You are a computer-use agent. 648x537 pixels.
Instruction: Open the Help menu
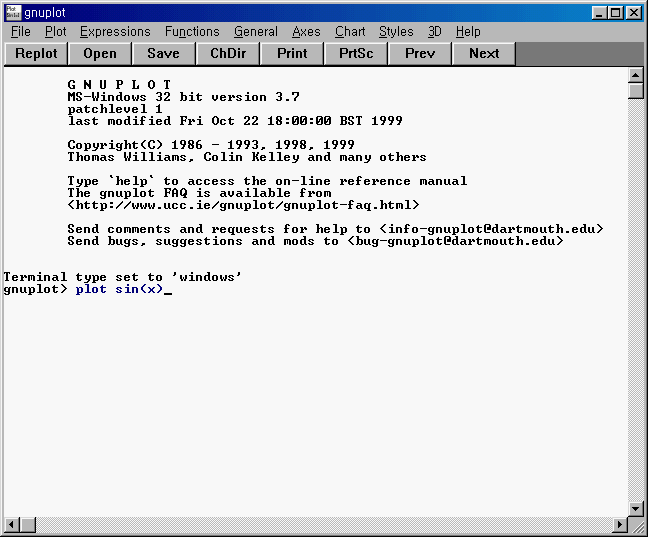point(468,32)
